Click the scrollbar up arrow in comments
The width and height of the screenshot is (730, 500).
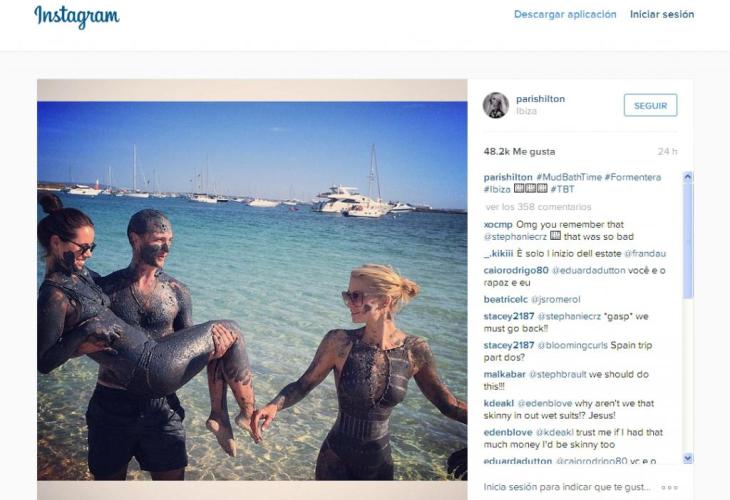click(687, 177)
